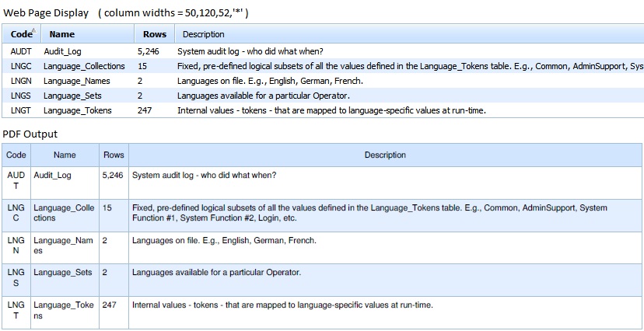Click the Description column header in web grid
Screen dimensions: 644x331
203,34
